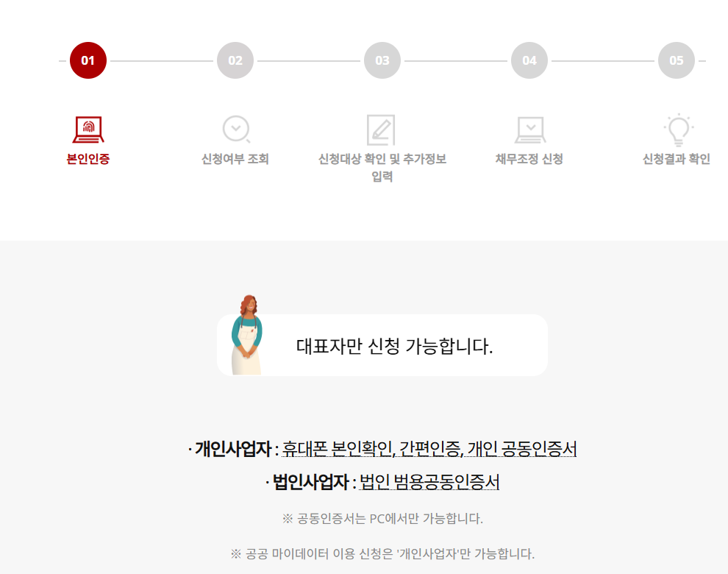Click the step 04 circle

click(529, 60)
